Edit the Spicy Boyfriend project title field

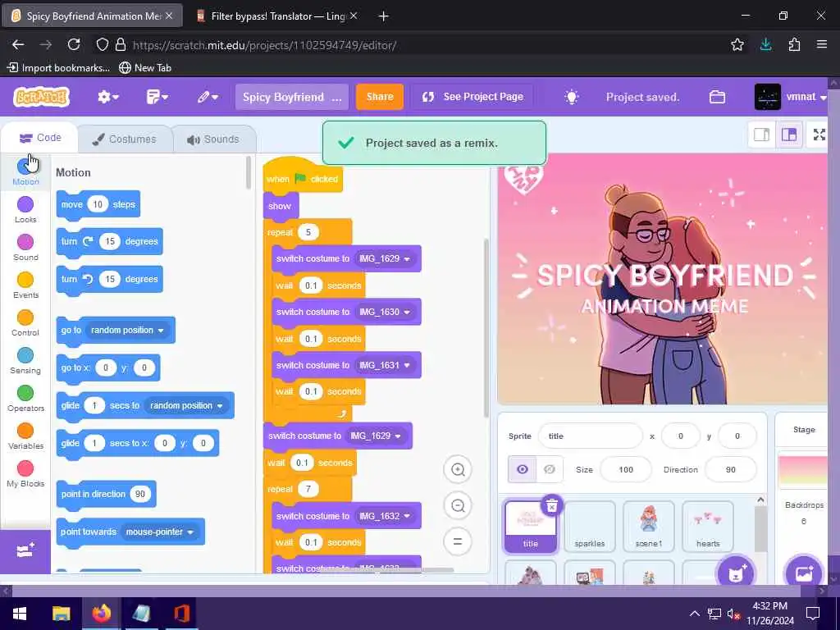(291, 97)
